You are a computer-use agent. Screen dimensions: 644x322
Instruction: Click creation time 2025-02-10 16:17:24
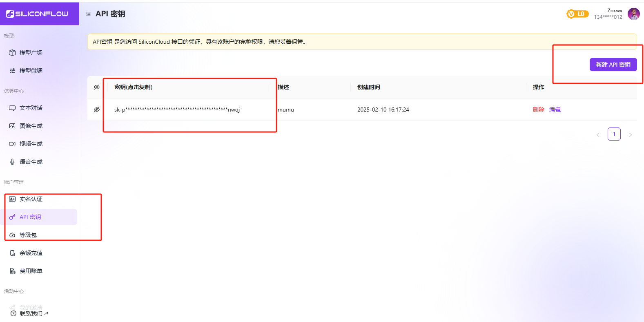click(383, 110)
